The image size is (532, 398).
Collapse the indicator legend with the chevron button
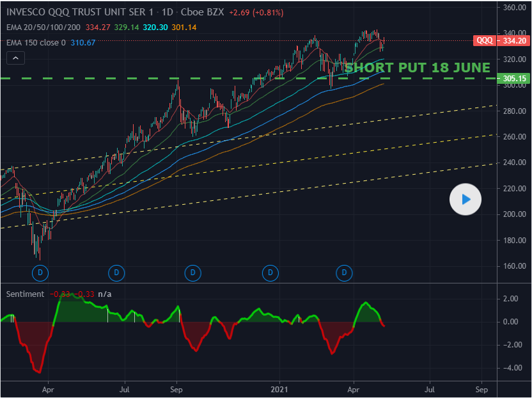[16, 58]
